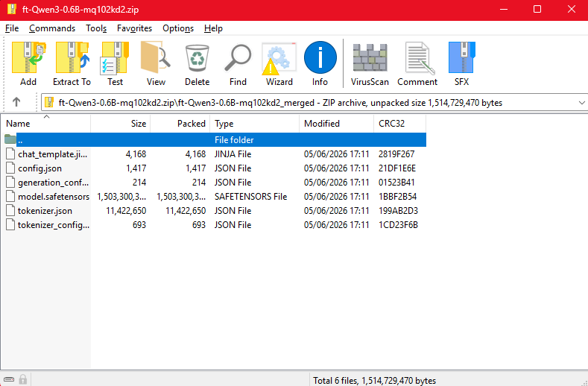Click file icon of model.safetensors
Image resolution: width=588 pixels, height=386 pixels.
point(10,197)
